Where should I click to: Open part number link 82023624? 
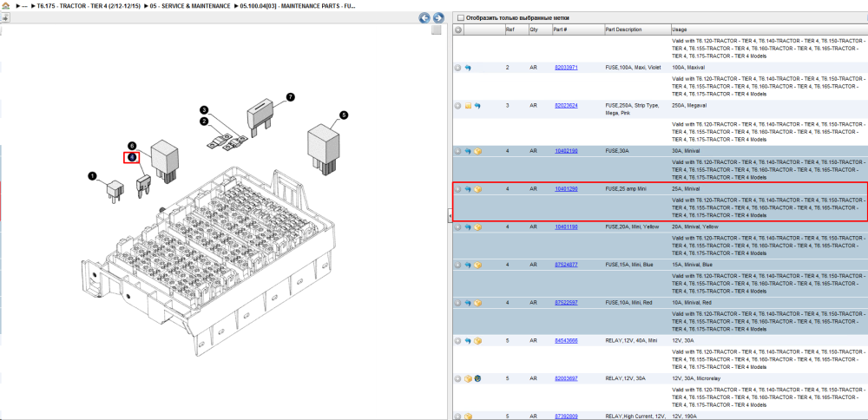click(566, 105)
